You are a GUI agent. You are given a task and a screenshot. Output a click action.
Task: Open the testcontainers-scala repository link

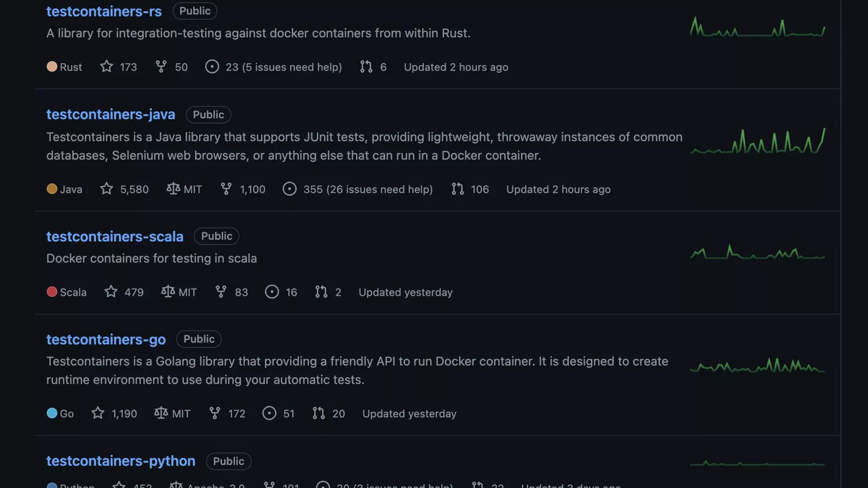tap(115, 236)
